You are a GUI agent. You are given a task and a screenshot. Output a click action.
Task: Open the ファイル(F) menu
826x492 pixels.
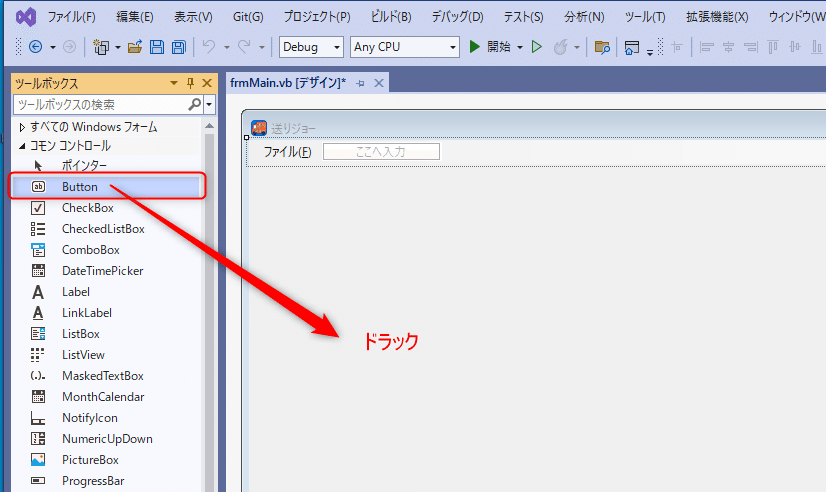pyautogui.click(x=72, y=17)
